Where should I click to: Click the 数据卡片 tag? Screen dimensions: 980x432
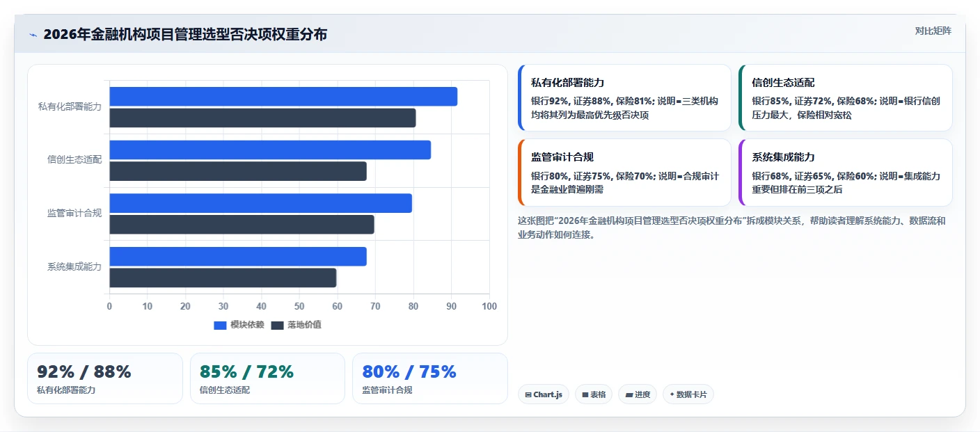click(x=688, y=394)
